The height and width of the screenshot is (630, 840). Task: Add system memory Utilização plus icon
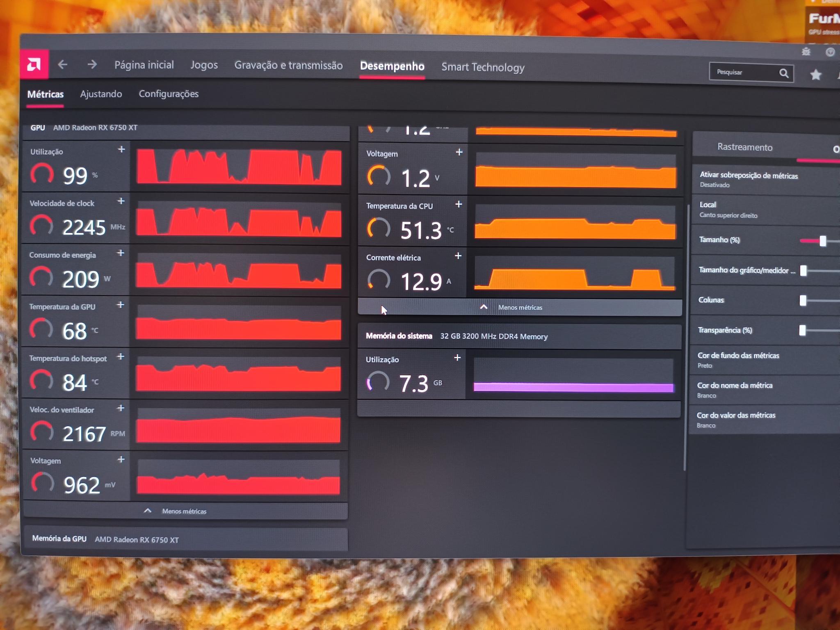pos(458,358)
